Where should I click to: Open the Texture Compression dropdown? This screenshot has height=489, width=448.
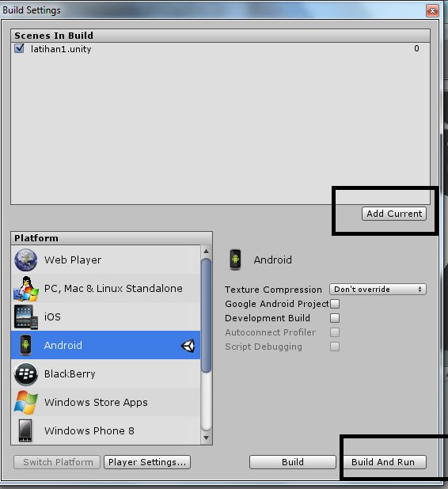[x=378, y=290]
